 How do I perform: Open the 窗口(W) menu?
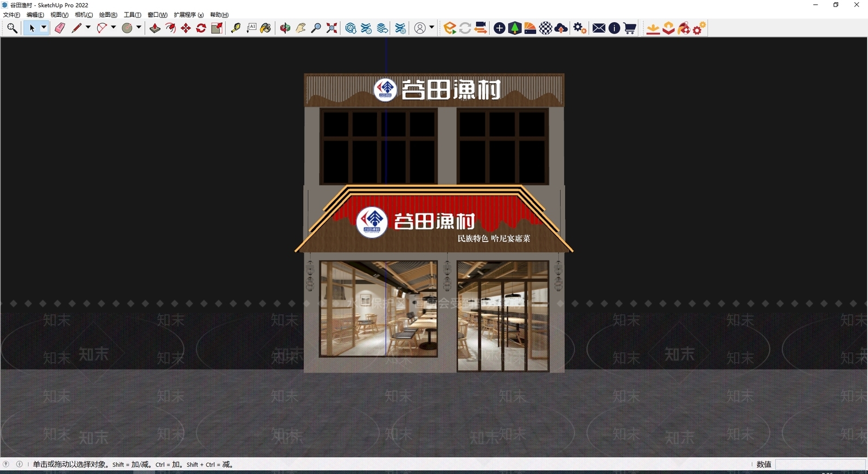(x=157, y=15)
